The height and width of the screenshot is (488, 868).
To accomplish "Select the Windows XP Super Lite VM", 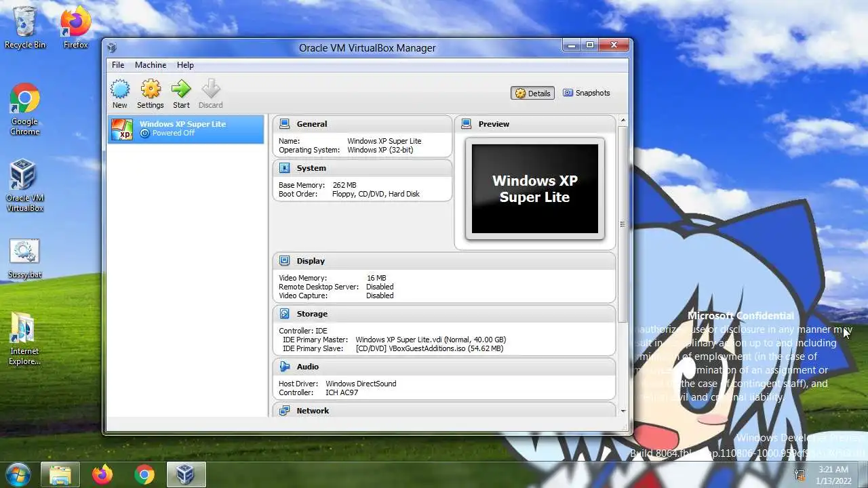I will [186, 129].
